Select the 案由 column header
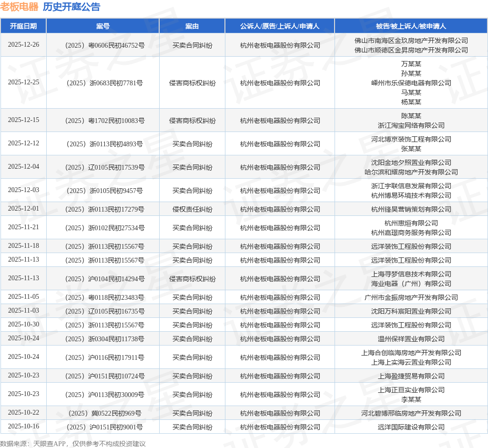The width and height of the screenshot is (488, 448). tap(192, 26)
